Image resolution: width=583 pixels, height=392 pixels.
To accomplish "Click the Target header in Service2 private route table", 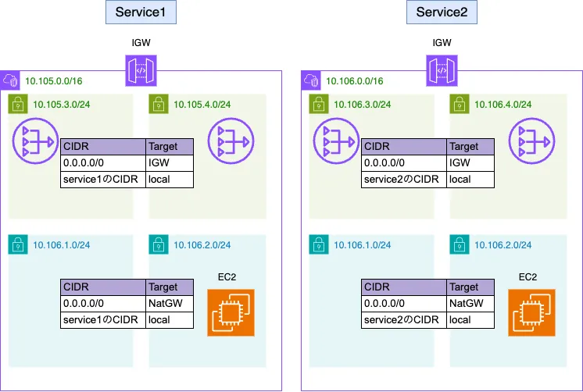I will (x=470, y=287).
